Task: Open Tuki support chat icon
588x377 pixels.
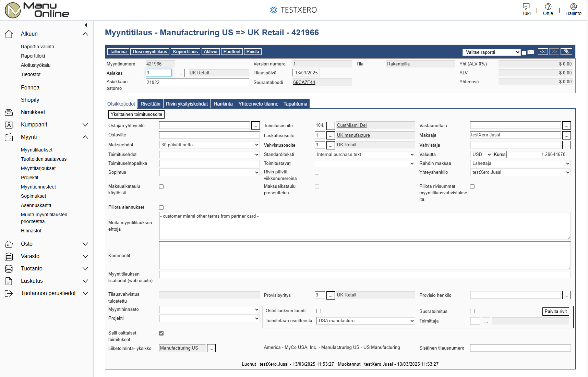Action: pos(526,7)
